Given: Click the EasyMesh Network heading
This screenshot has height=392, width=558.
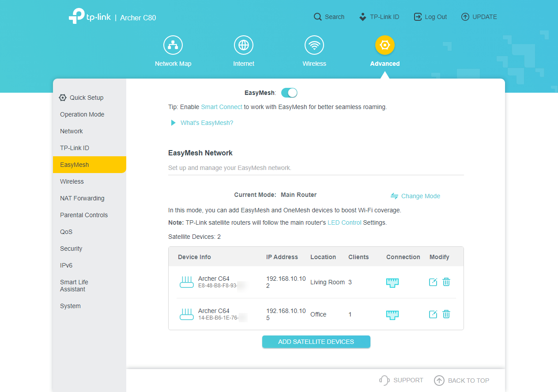Looking at the screenshot, I should pos(200,153).
